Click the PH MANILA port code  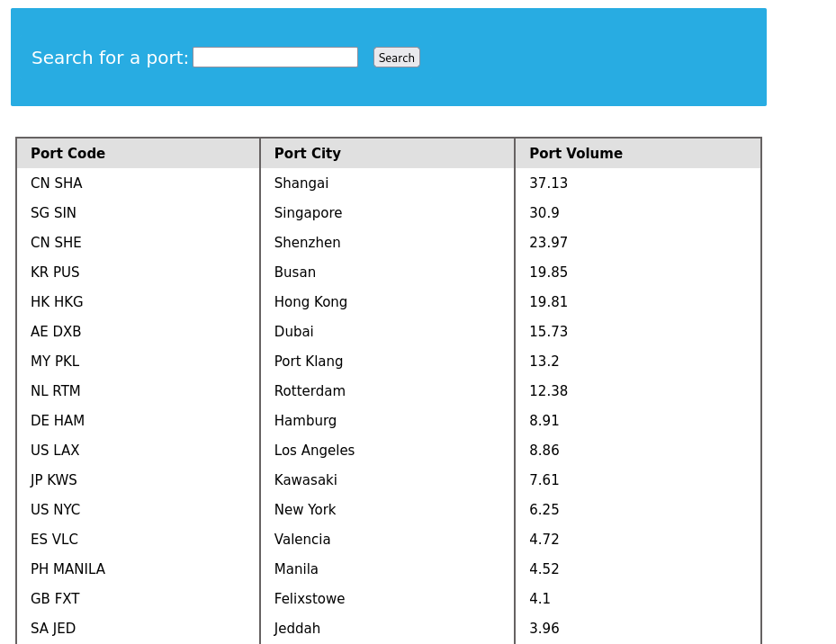pos(67,569)
